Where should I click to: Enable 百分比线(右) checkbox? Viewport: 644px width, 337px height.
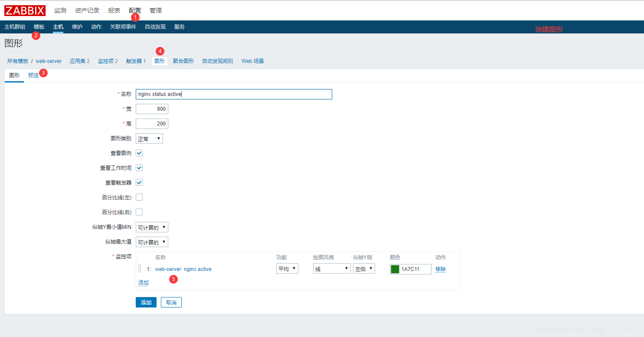pyautogui.click(x=139, y=212)
